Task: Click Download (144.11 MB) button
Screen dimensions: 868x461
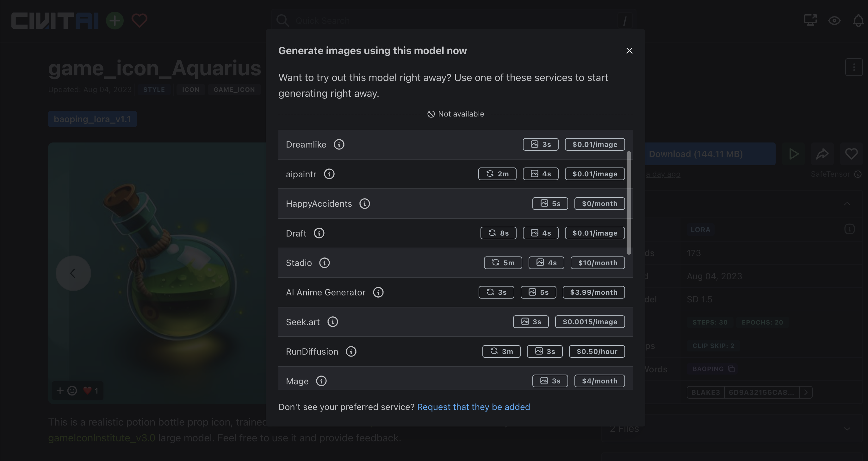Action: [x=696, y=154]
